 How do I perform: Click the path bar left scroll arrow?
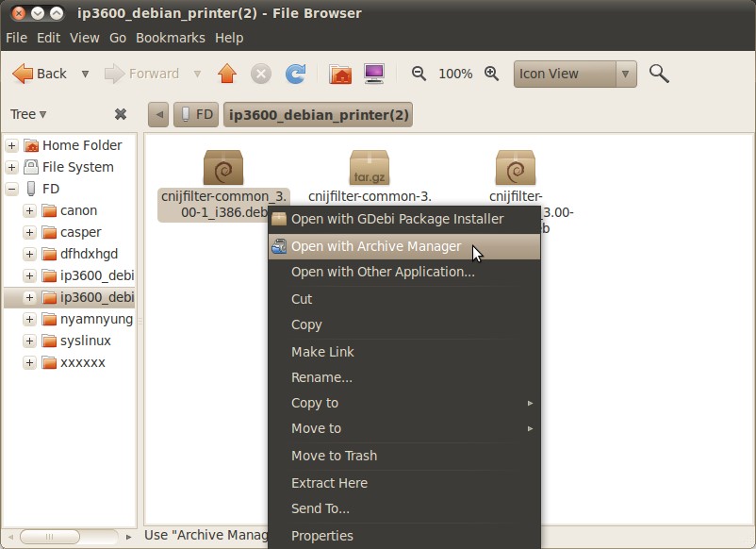pos(158,115)
